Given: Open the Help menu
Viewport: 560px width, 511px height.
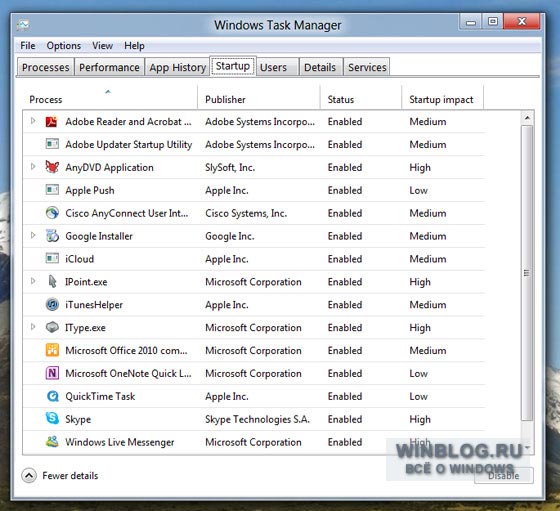Looking at the screenshot, I should point(134,46).
